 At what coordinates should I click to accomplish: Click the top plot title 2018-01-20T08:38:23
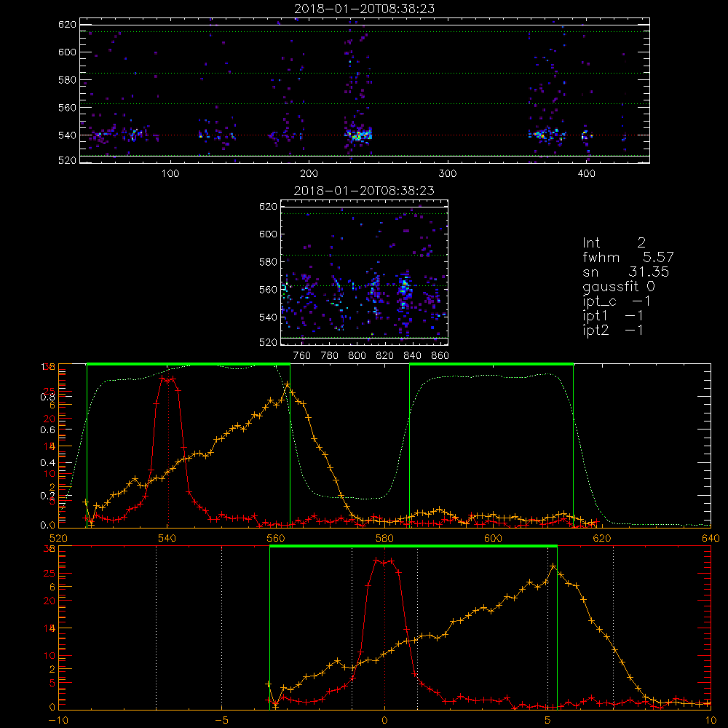365,9
